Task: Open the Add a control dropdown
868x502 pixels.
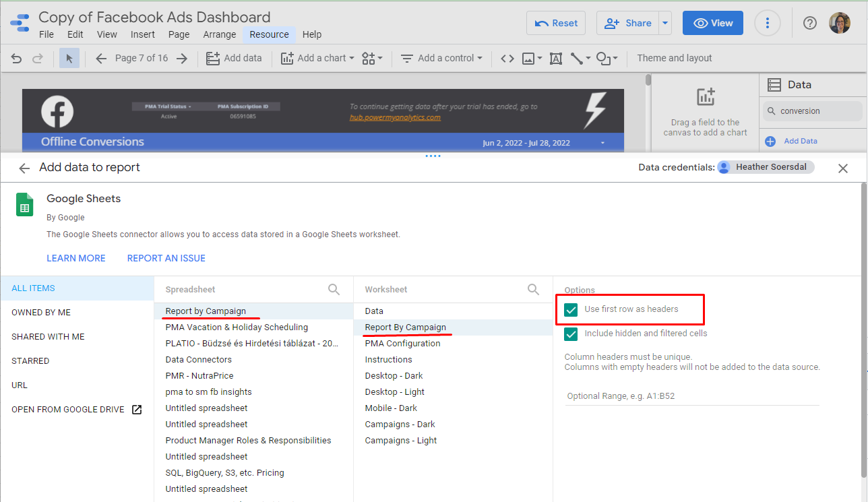Action: 442,59
